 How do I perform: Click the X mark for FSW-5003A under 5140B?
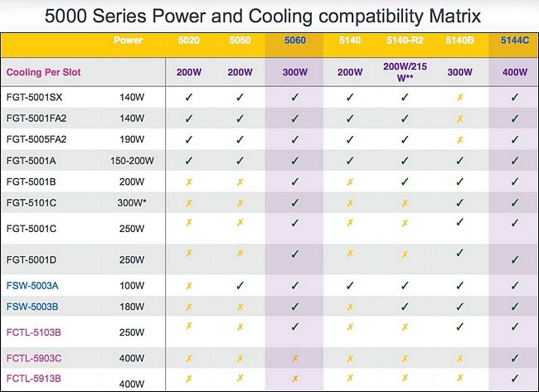(459, 286)
